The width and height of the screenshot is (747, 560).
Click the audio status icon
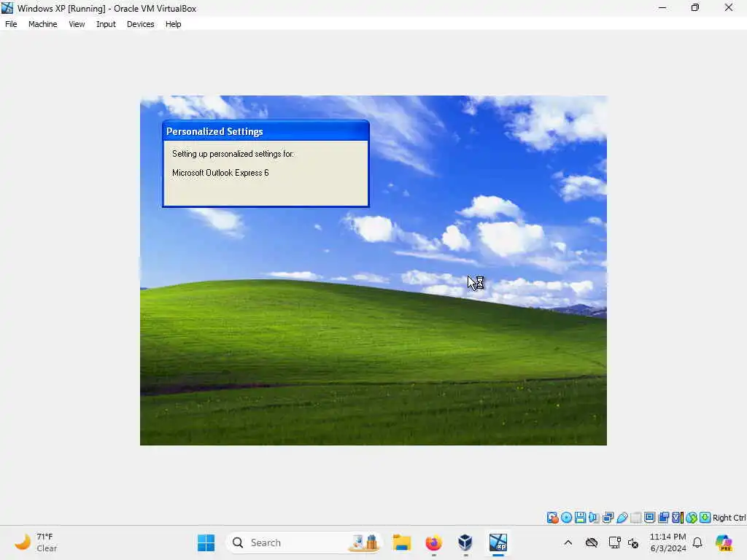click(x=594, y=518)
